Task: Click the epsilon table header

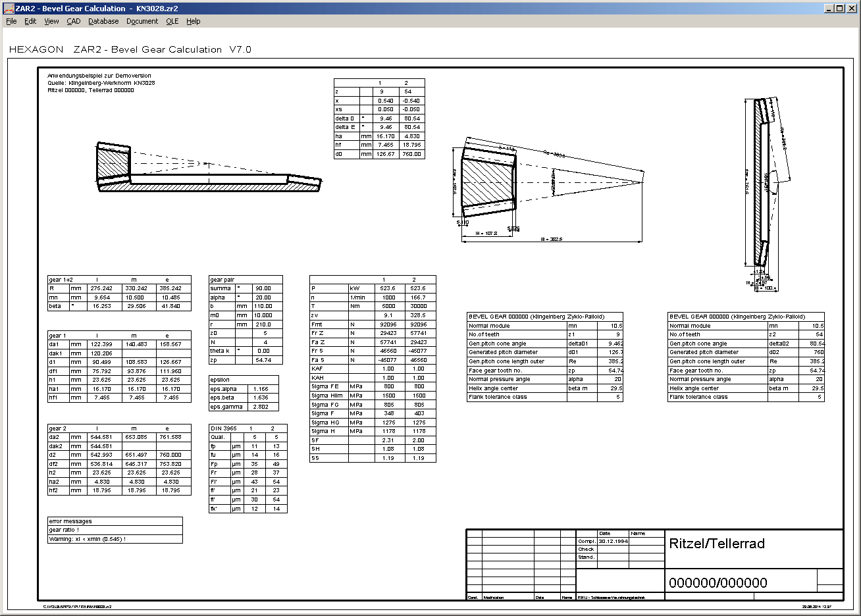Action: coord(220,380)
